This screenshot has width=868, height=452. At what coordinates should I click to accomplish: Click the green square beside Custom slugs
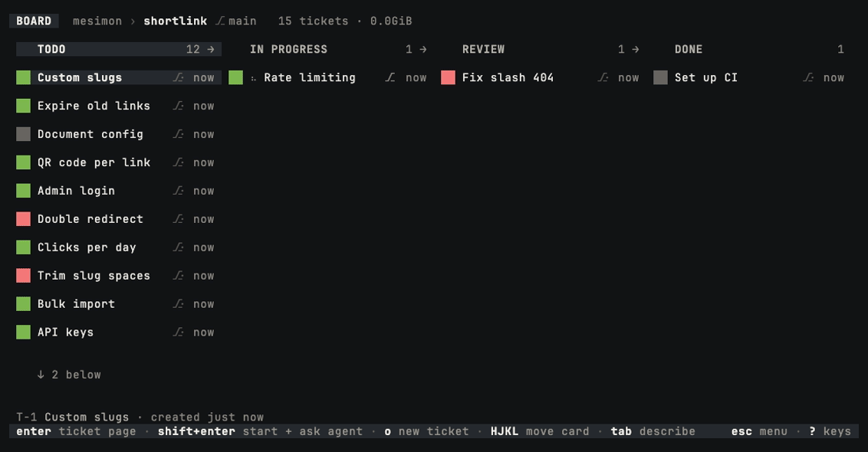[23, 77]
